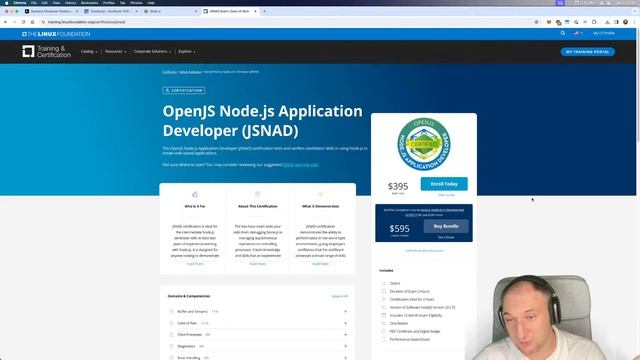Open the companion course link in bundle box
The height and width of the screenshot is (360, 640).
pyautogui.click(x=442, y=210)
